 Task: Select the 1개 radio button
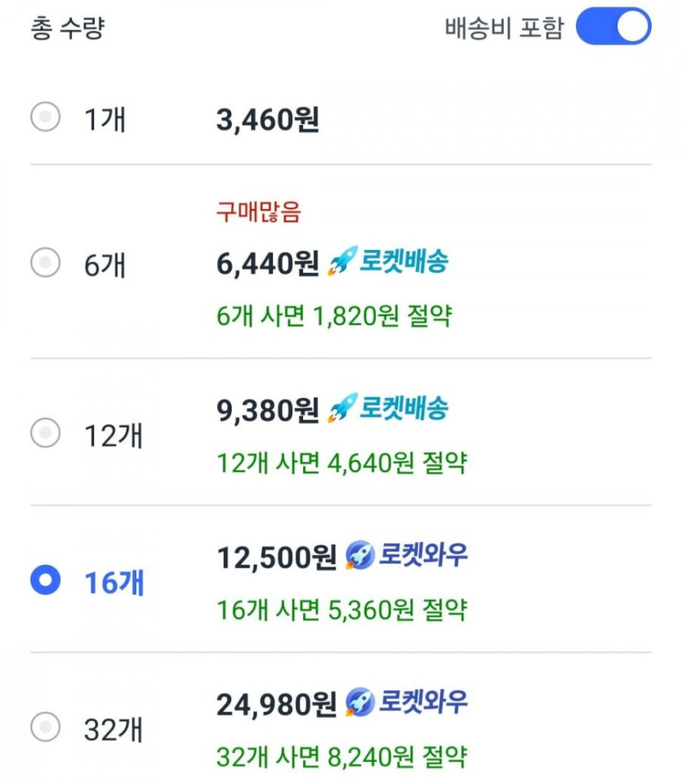(x=45, y=118)
